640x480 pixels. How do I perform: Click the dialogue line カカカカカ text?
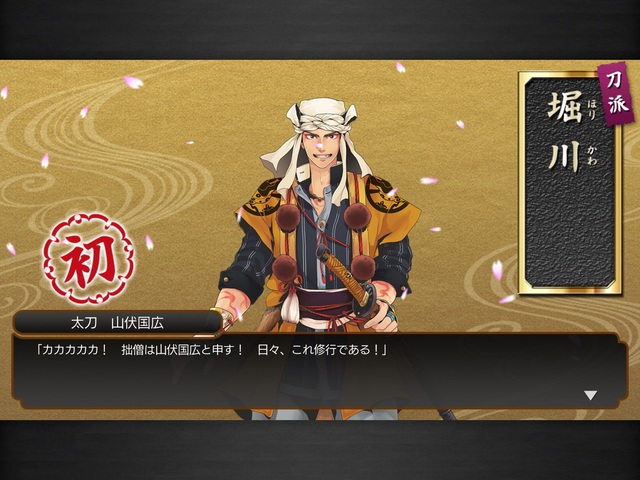[70, 350]
